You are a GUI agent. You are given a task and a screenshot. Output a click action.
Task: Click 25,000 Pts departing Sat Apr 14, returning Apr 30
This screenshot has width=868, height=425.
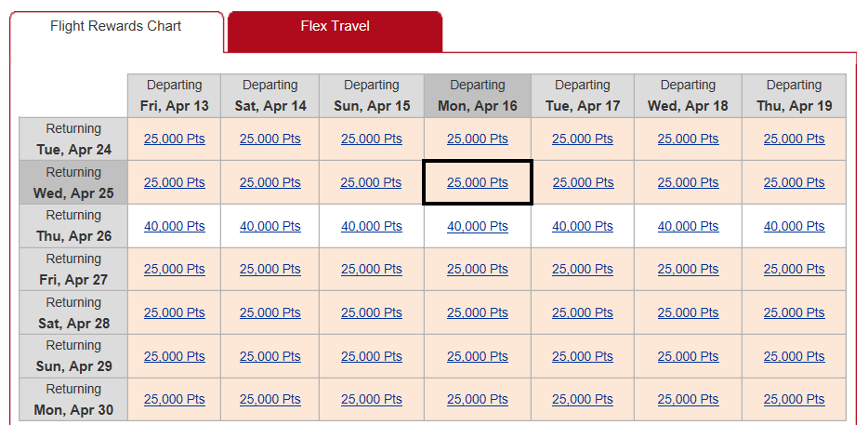tap(270, 400)
